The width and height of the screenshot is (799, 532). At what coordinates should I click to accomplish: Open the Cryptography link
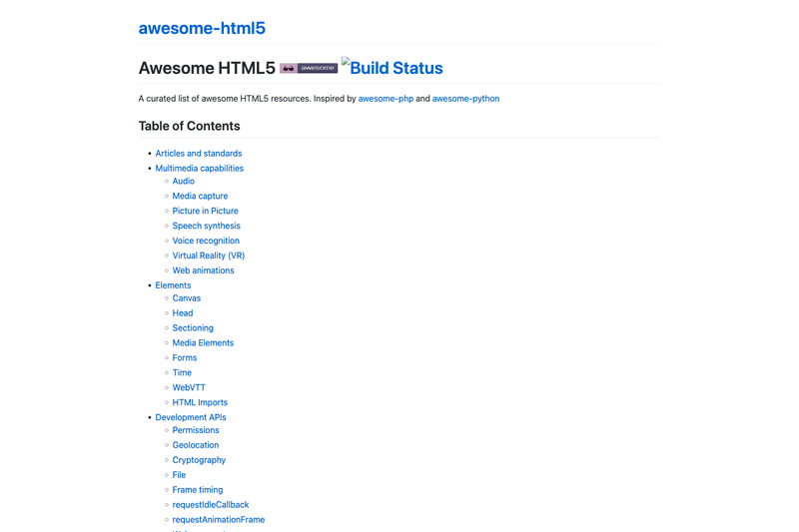(199, 460)
